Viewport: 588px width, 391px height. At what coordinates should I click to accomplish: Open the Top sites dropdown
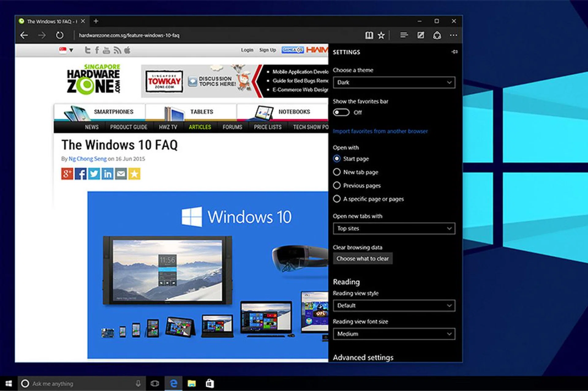(394, 229)
